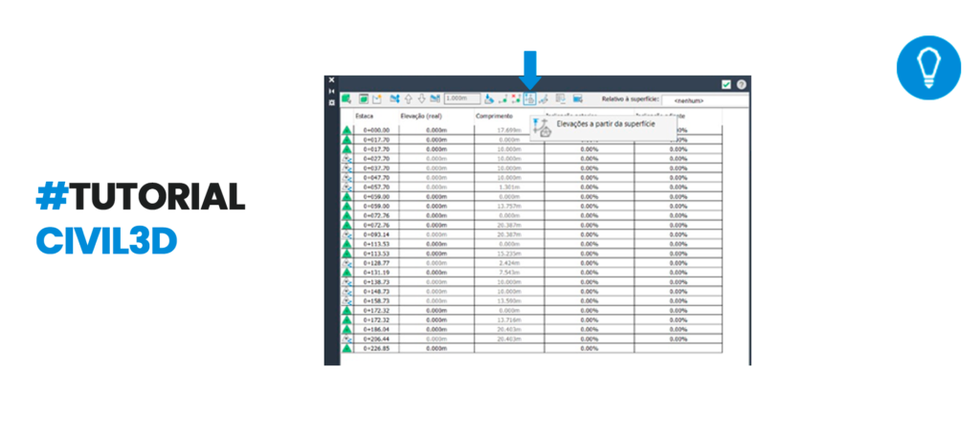Image resolution: width=980 pixels, height=441 pixels.
Task: Click green triangle icon of row 0+226.85
Action: 346,348
